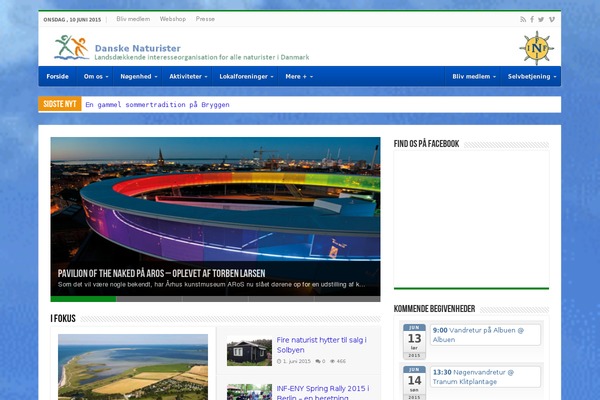This screenshot has width=600, height=400.
Task: Click the views eye icon under Solbyen article
Action: pos(333,361)
